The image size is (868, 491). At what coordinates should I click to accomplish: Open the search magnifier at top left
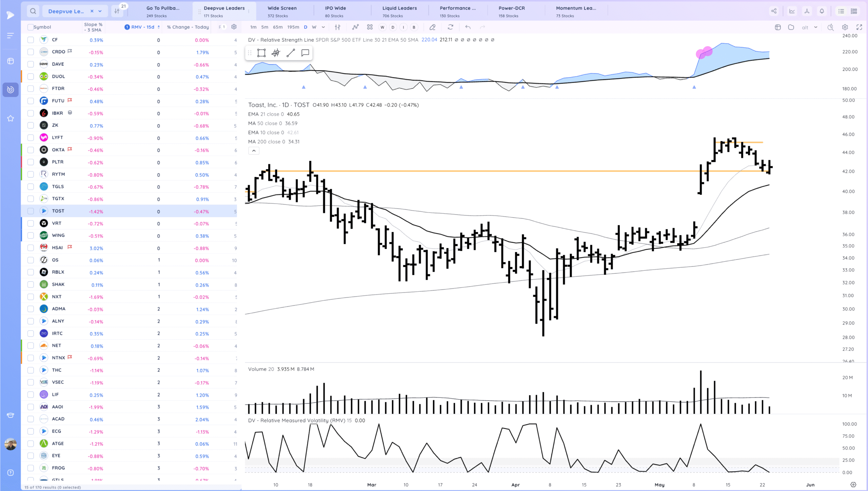(33, 11)
